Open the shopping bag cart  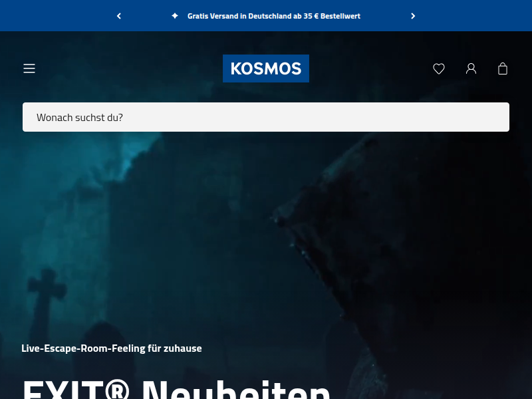point(503,69)
